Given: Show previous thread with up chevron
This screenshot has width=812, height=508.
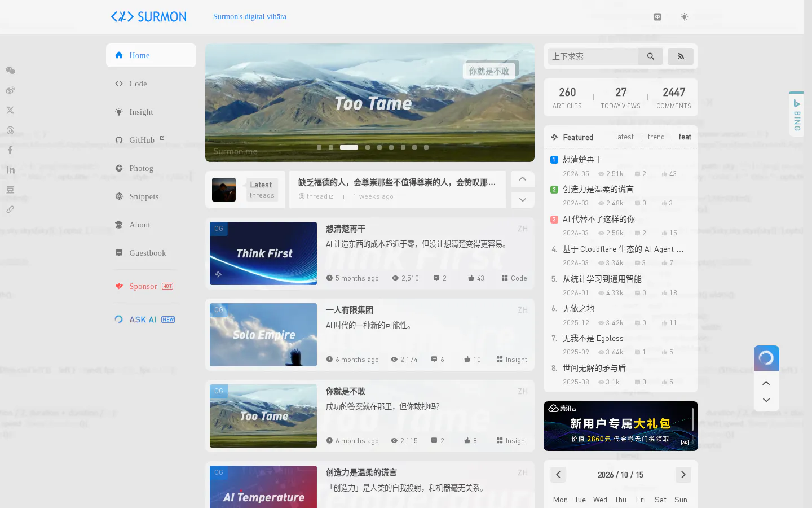Looking at the screenshot, I should coord(523,179).
